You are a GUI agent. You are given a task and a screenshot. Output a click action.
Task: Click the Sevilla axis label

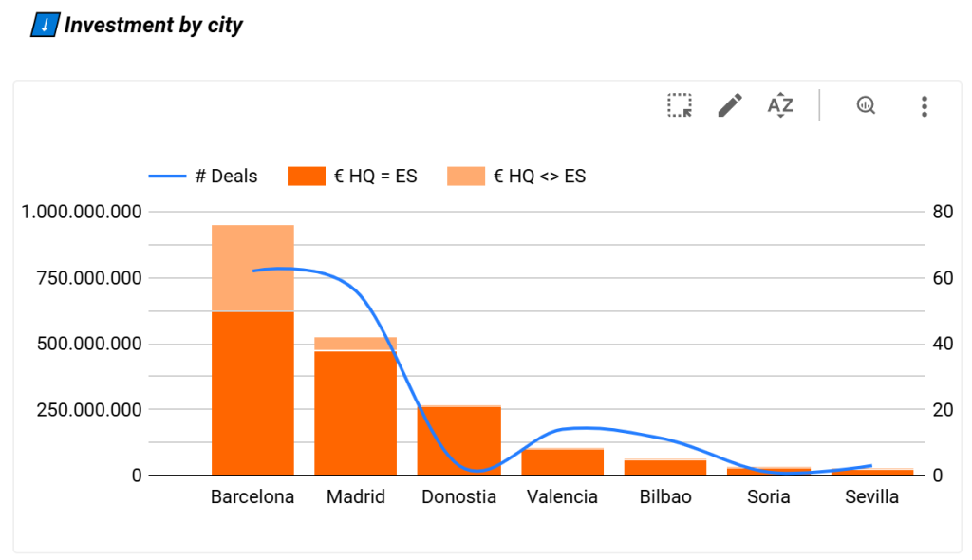871,497
